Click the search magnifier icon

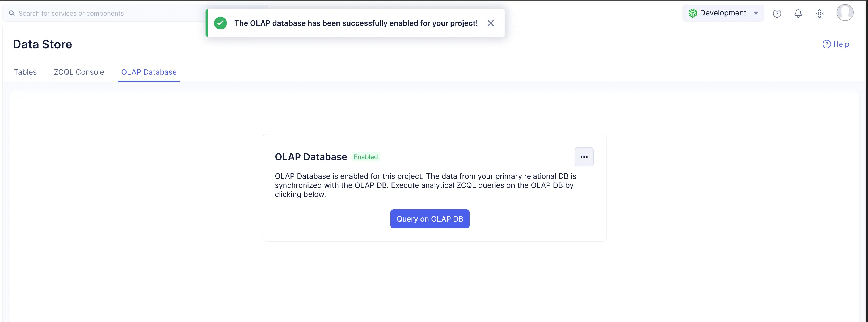pos(12,13)
